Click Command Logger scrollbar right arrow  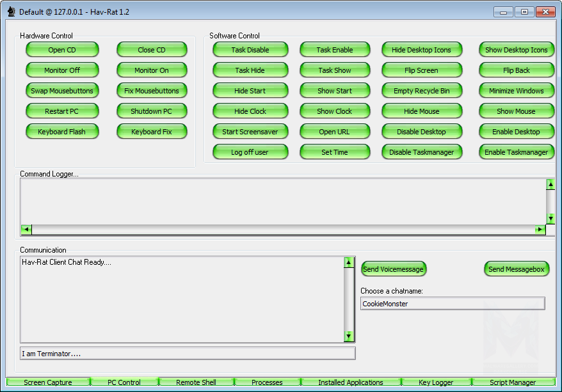540,230
